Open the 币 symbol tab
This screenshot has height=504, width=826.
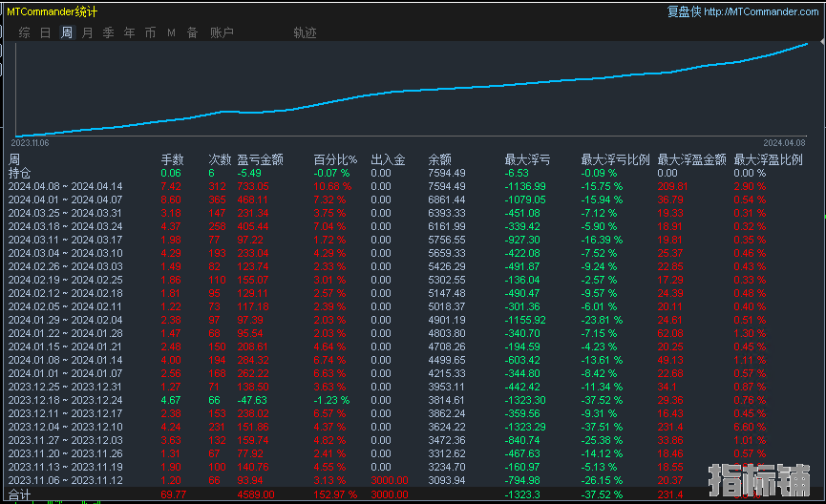click(150, 32)
